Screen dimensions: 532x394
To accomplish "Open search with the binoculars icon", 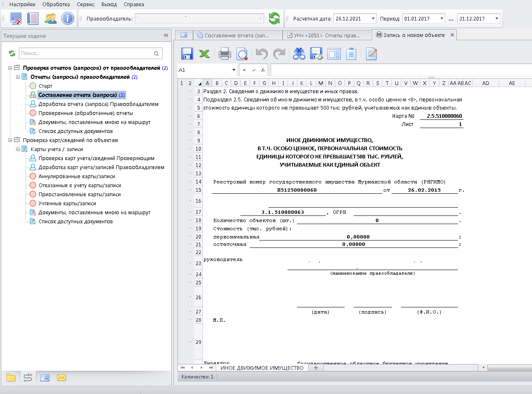I will click(299, 54).
